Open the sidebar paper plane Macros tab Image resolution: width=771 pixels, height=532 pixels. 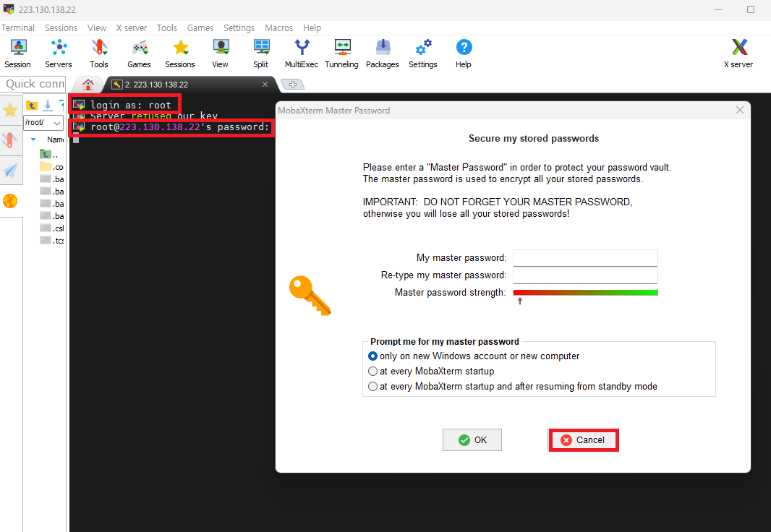point(10,170)
